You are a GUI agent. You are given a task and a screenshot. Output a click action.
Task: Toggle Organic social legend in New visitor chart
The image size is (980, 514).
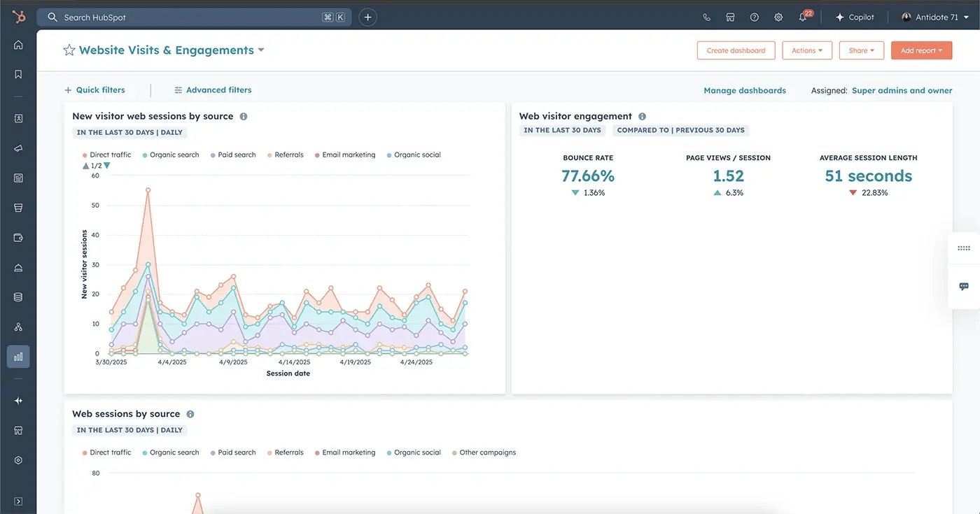click(x=414, y=155)
